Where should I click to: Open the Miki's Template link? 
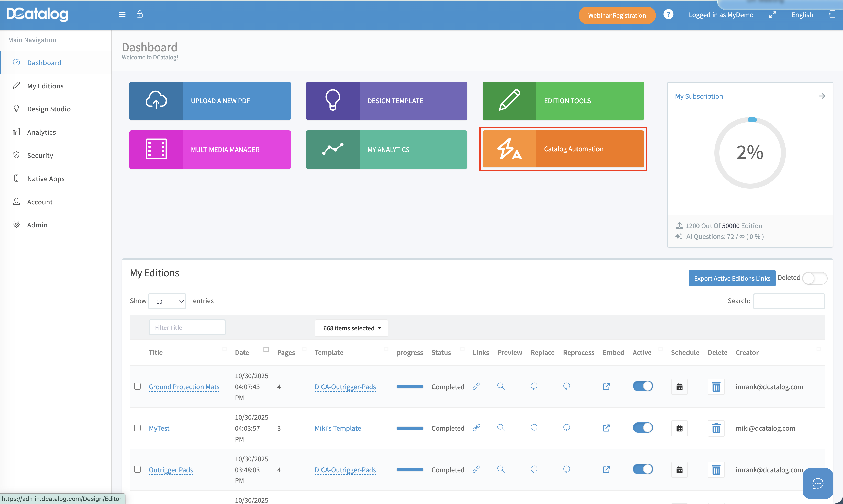(x=337, y=428)
